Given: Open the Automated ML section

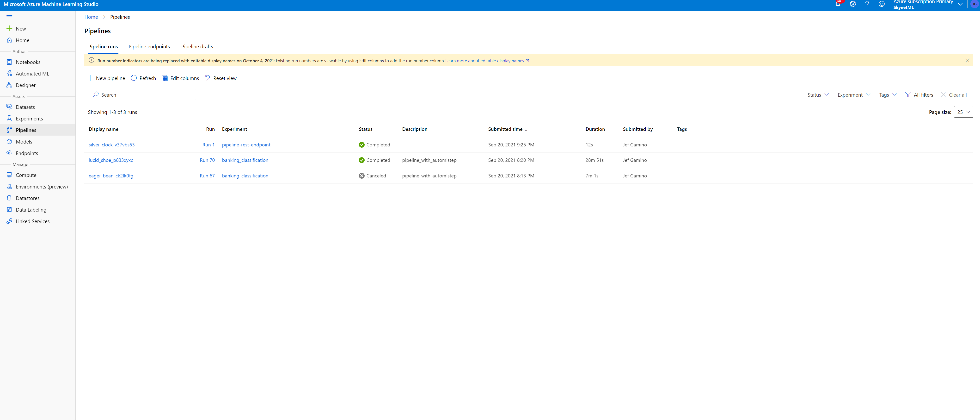Looking at the screenshot, I should pyautogui.click(x=33, y=74).
